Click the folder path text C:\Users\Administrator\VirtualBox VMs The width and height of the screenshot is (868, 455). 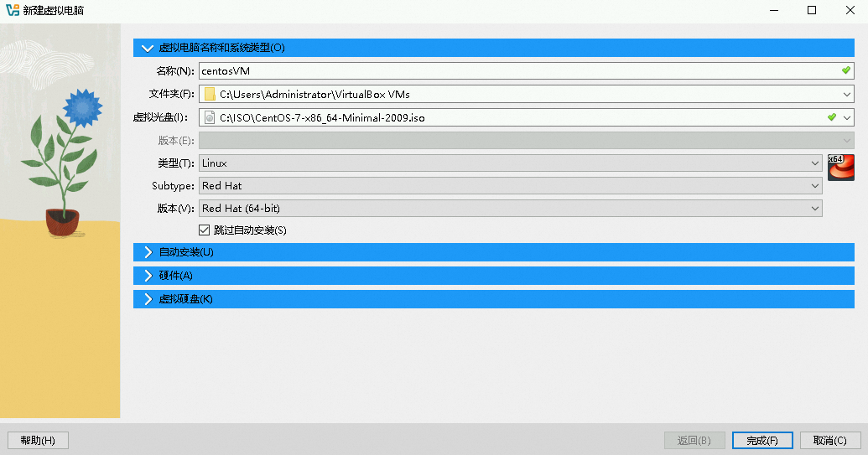point(314,95)
